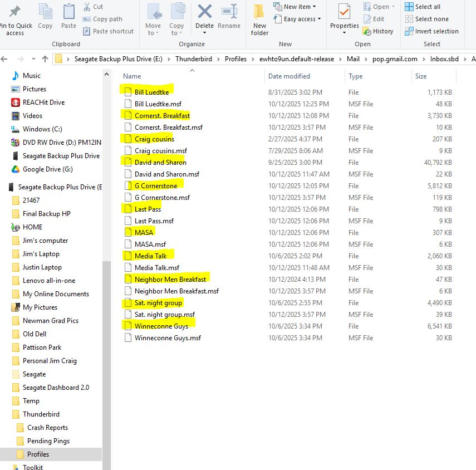The image size is (476, 470).
Task: Click Thunderbird in the address path
Action: point(194,59)
